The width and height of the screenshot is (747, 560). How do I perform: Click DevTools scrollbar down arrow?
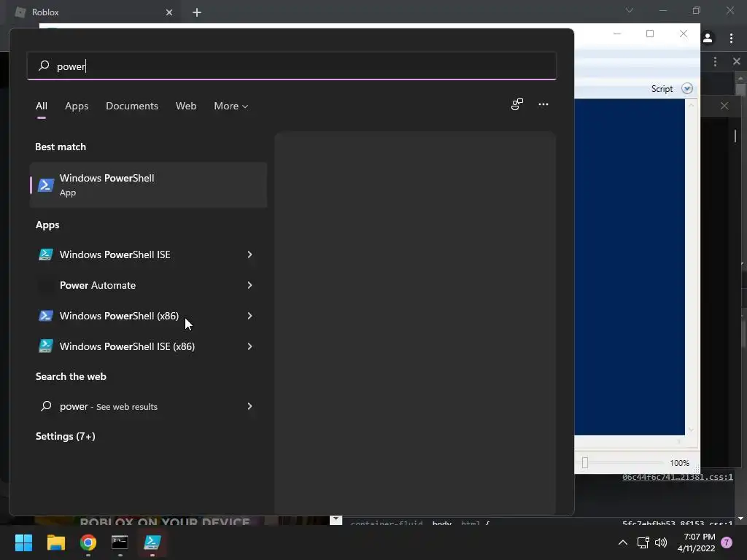[x=741, y=518]
